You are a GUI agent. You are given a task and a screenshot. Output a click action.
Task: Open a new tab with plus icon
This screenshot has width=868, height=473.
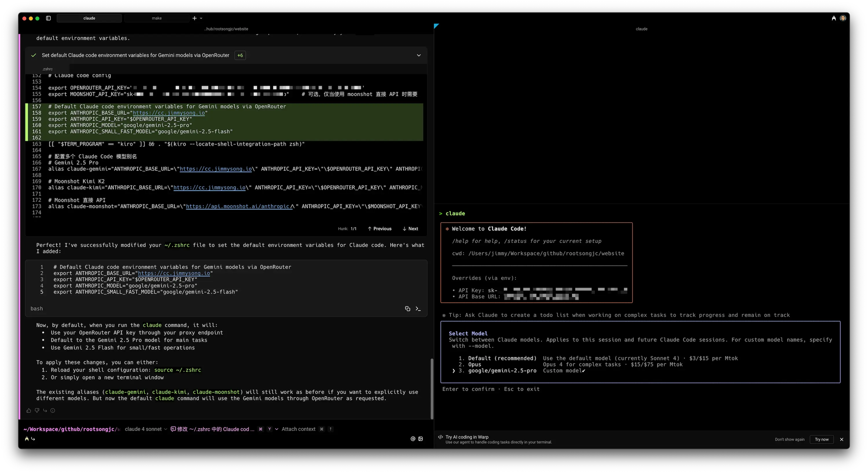(194, 18)
